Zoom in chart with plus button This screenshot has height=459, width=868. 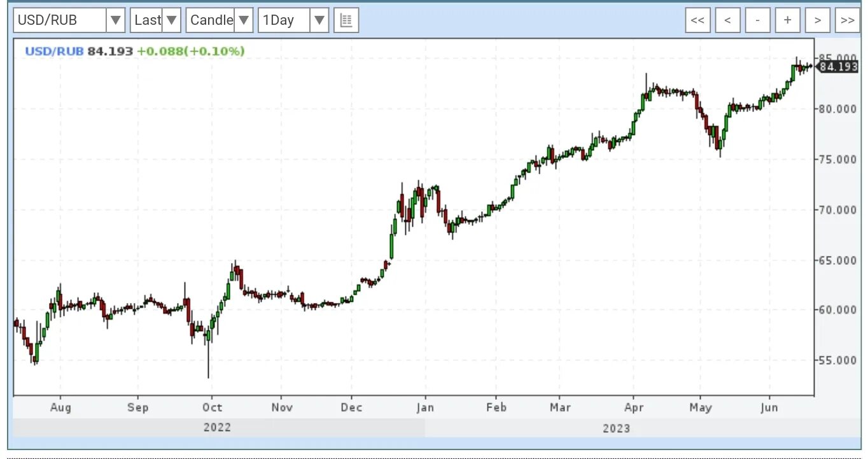tap(787, 20)
